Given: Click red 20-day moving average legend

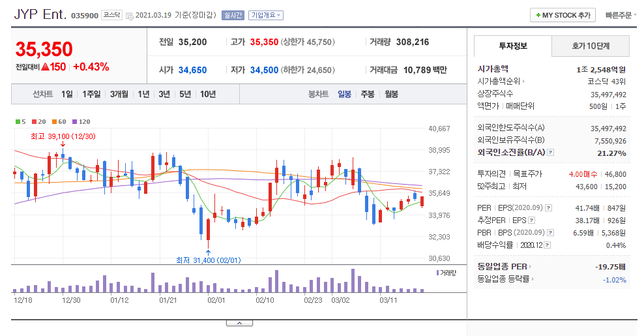Looking at the screenshot, I should (39, 122).
